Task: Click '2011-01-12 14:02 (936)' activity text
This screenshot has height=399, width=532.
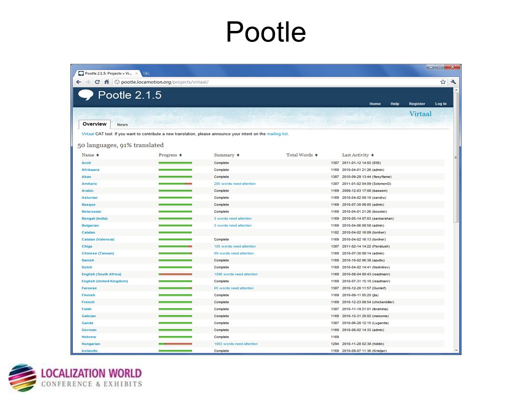Action: (361, 163)
